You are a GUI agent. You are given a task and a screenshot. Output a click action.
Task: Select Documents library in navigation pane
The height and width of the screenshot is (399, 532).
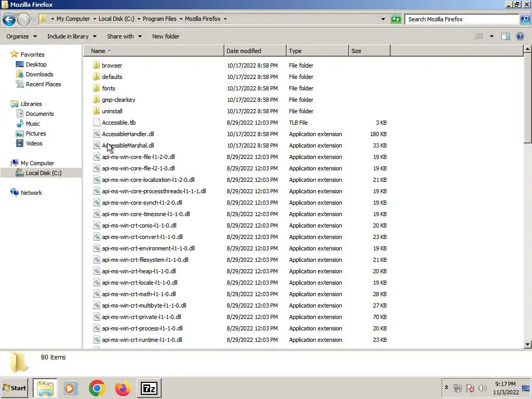click(x=39, y=114)
